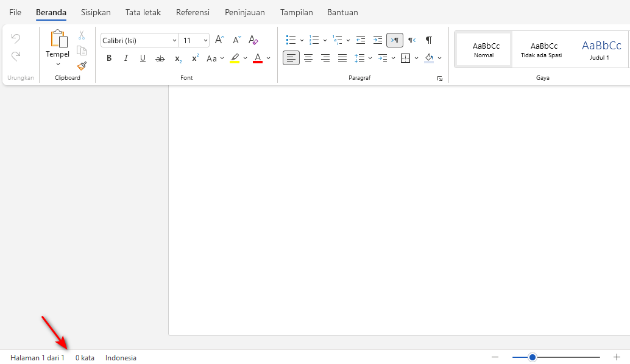Viewport: 630px width, 364px height.
Task: Adjust the zoom slider
Action: tap(533, 357)
